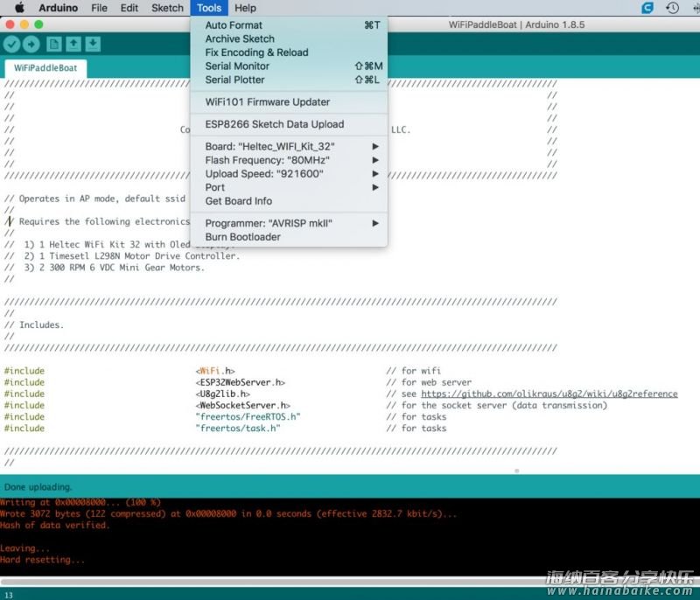Click the "freertos/FreeRTOS.h" include text

248,416
